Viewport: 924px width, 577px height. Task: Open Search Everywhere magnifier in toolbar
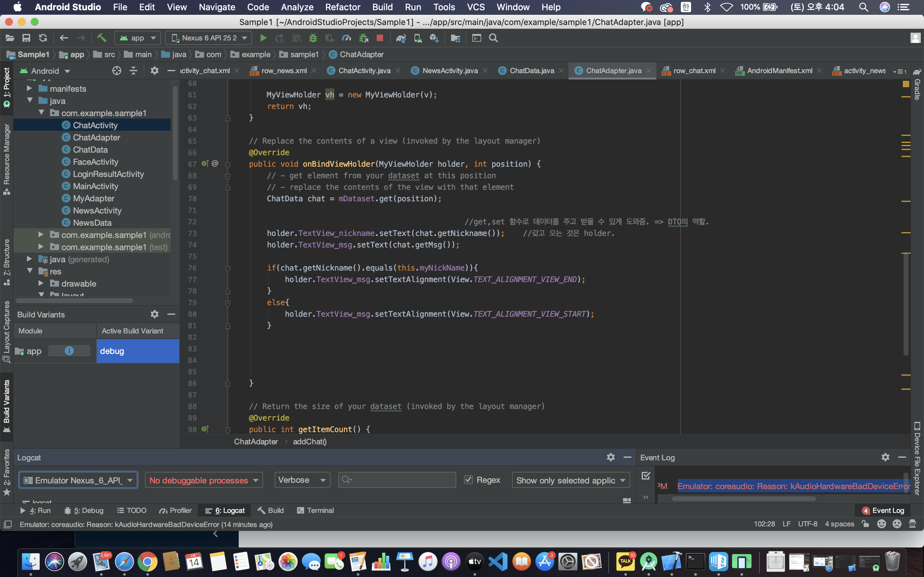493,38
